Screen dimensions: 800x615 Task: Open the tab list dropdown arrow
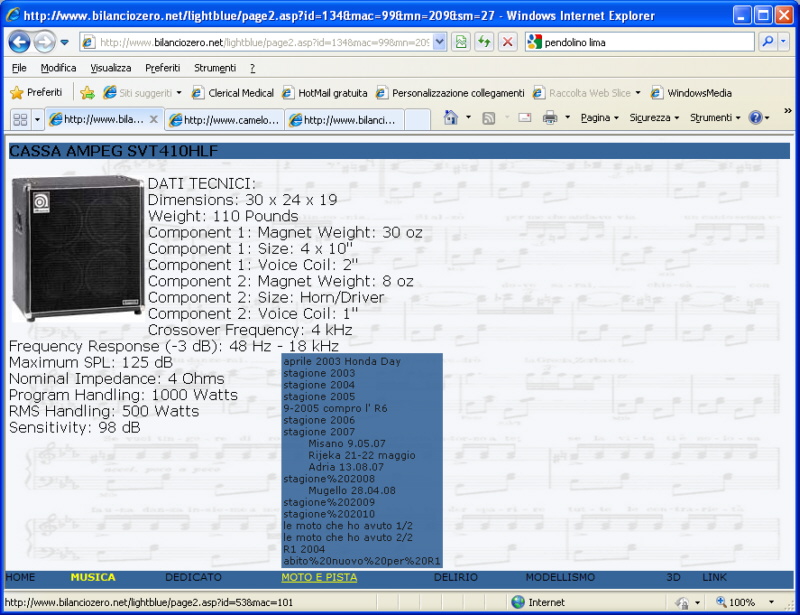[37, 120]
